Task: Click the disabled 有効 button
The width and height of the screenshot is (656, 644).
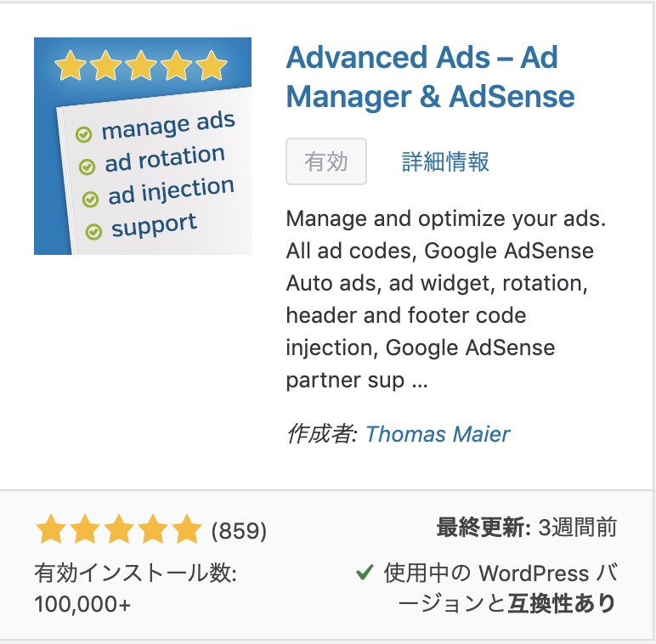Action: click(326, 161)
